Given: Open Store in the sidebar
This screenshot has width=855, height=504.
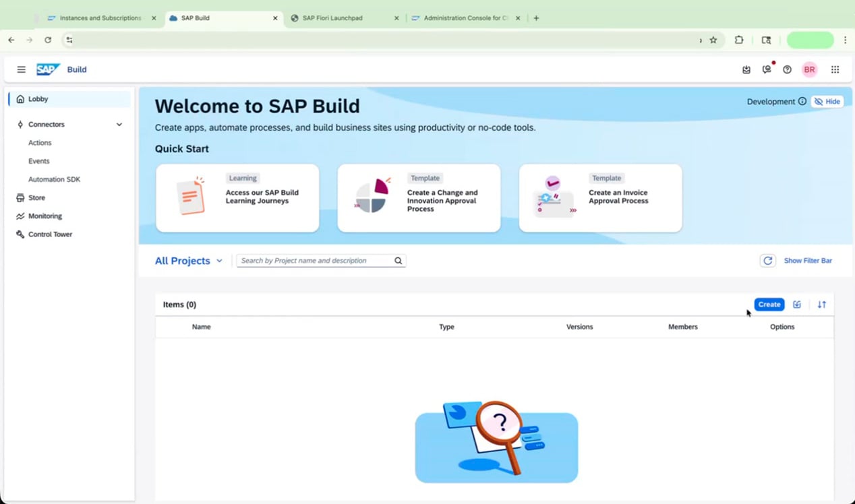Looking at the screenshot, I should coord(36,198).
